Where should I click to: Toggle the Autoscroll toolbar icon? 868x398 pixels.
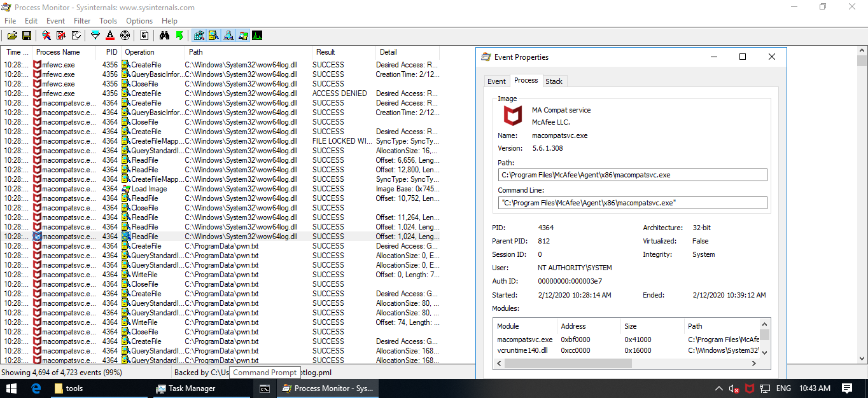(61, 36)
